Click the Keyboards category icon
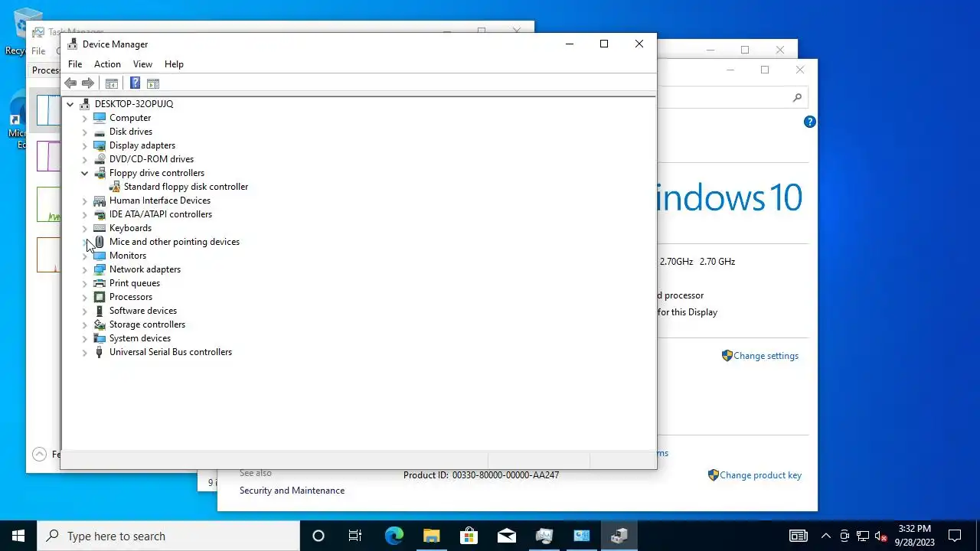Viewport: 980px width, 551px height. [x=100, y=228]
